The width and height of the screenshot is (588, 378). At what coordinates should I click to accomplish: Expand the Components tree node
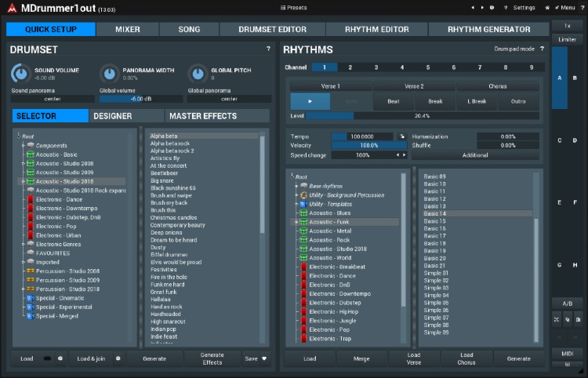(24, 146)
